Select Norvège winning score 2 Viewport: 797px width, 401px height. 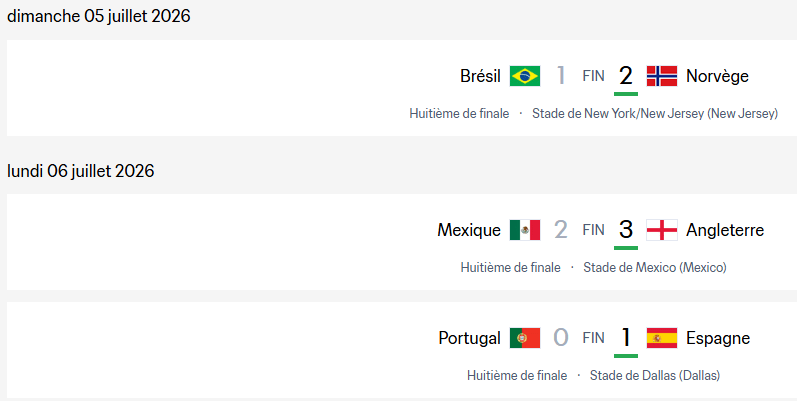pos(626,76)
